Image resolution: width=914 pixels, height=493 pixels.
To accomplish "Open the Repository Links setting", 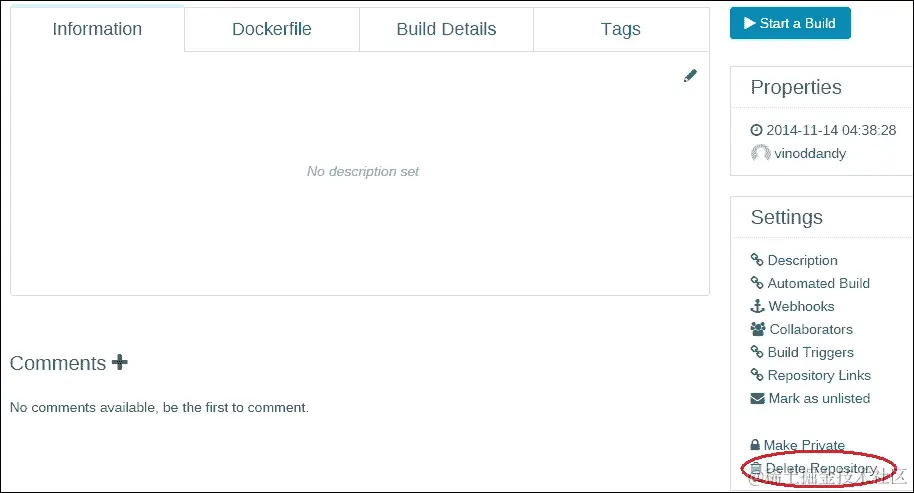I will pos(819,375).
